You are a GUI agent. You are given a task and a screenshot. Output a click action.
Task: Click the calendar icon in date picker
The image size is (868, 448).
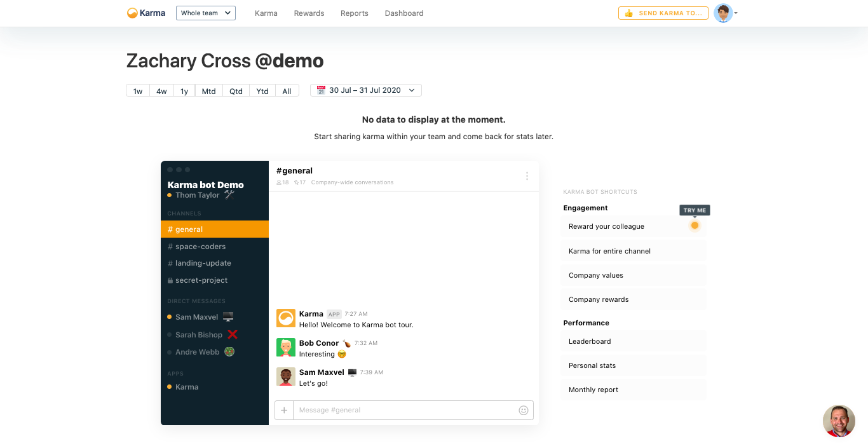(x=321, y=90)
